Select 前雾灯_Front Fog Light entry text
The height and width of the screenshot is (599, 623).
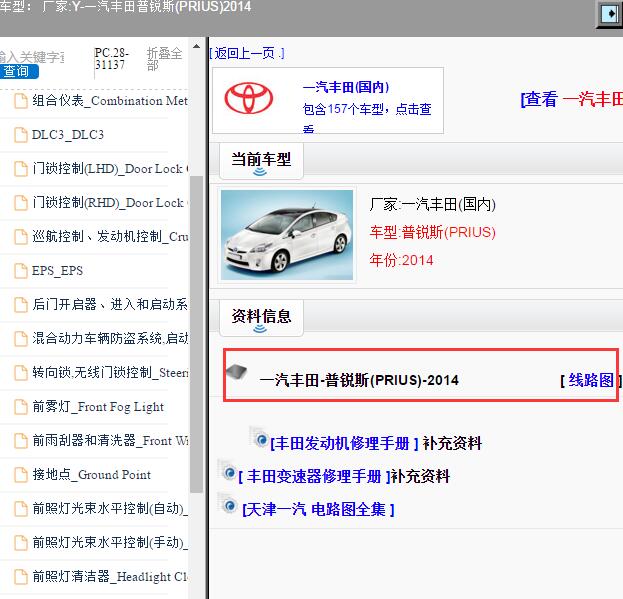click(x=98, y=407)
